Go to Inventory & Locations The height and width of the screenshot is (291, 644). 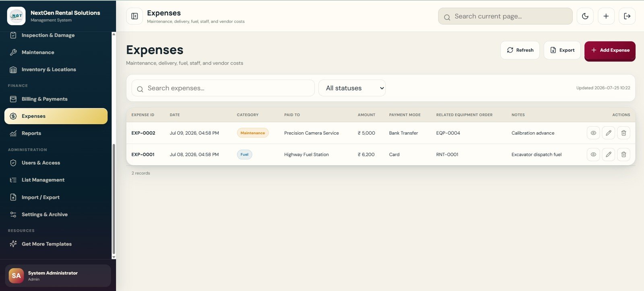click(x=56, y=70)
